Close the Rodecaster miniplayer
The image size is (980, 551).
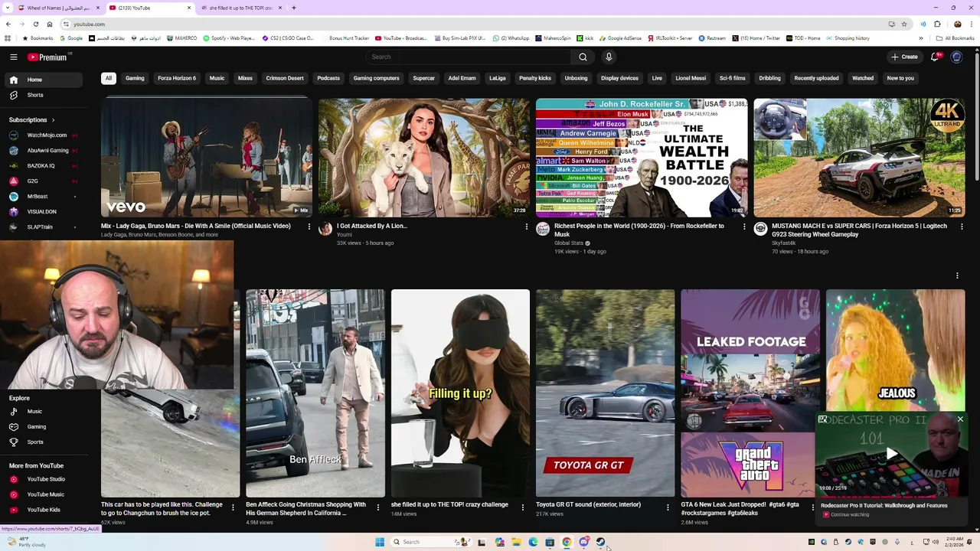pos(960,419)
